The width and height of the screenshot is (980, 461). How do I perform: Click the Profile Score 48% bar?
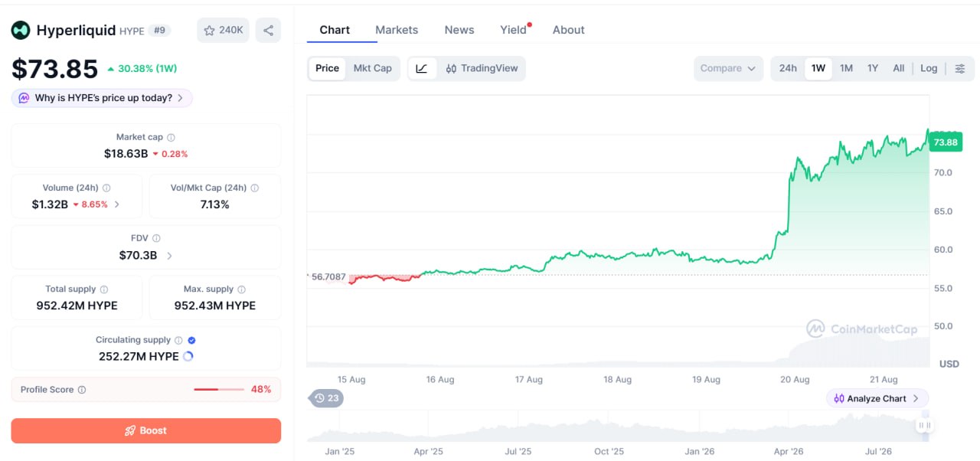(x=219, y=390)
